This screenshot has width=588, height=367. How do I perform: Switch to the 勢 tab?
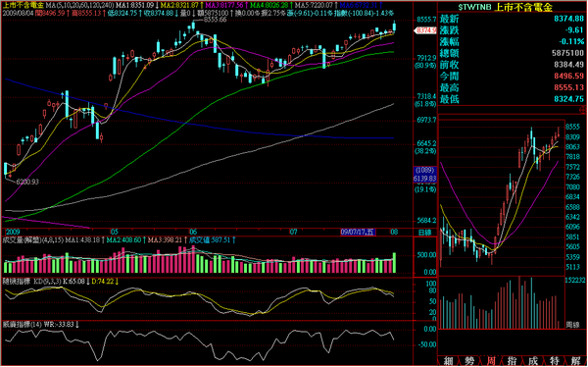(x=469, y=361)
